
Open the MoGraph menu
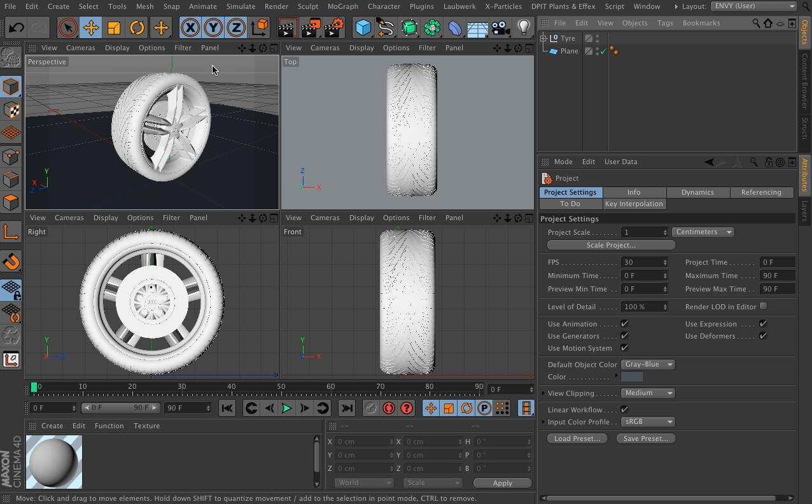click(x=342, y=6)
